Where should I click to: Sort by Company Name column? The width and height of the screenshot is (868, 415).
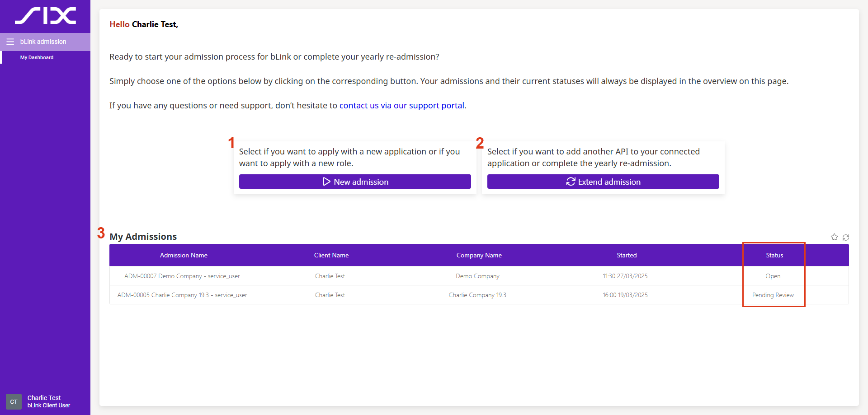[479, 255]
